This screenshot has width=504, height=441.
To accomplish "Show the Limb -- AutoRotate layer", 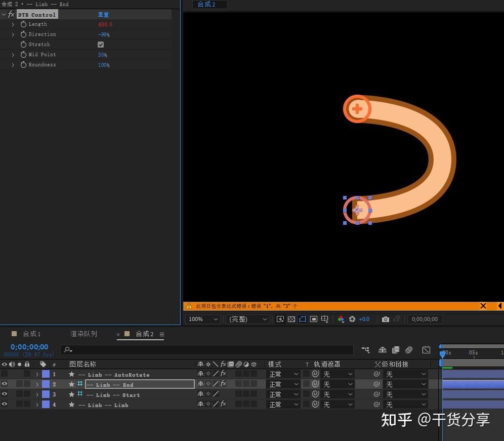I will click(x=5, y=374).
